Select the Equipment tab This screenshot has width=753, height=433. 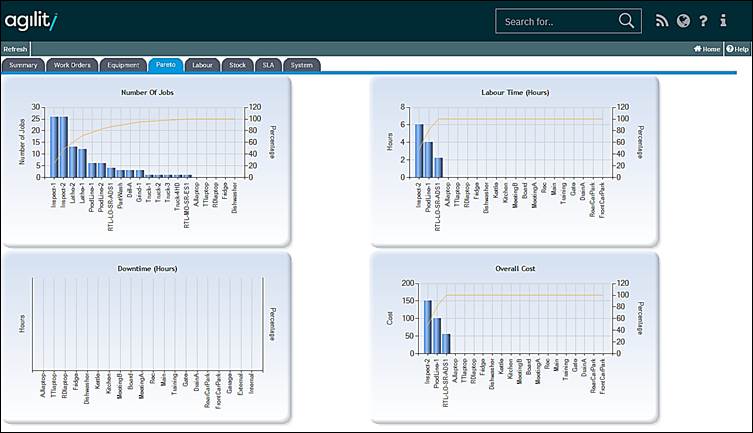[x=122, y=65]
